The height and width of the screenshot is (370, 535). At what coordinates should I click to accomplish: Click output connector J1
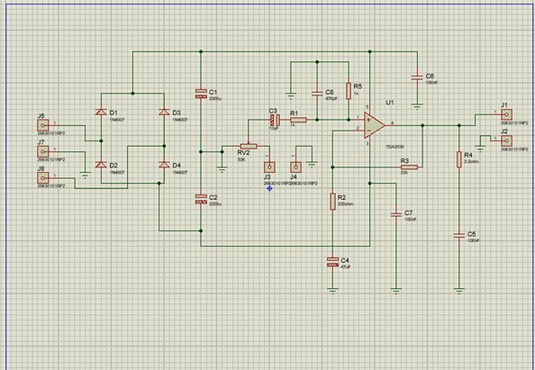point(507,114)
